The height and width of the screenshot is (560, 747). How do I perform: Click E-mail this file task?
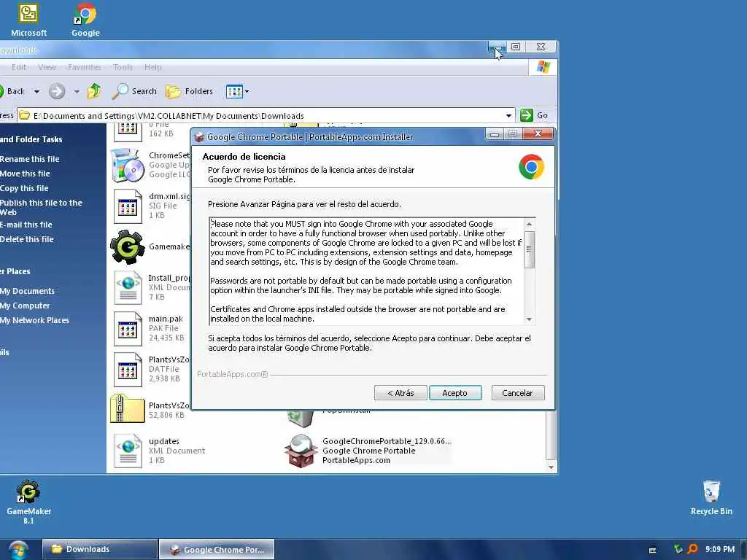click(26, 225)
